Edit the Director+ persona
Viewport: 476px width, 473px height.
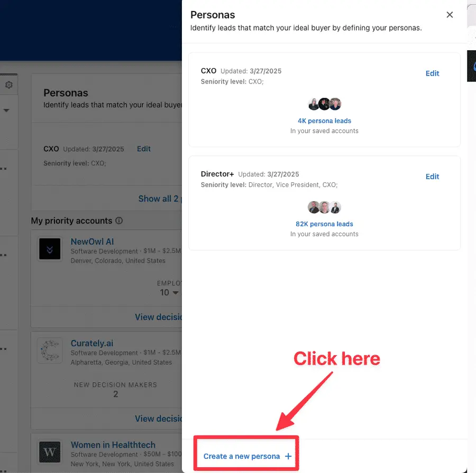tap(432, 177)
